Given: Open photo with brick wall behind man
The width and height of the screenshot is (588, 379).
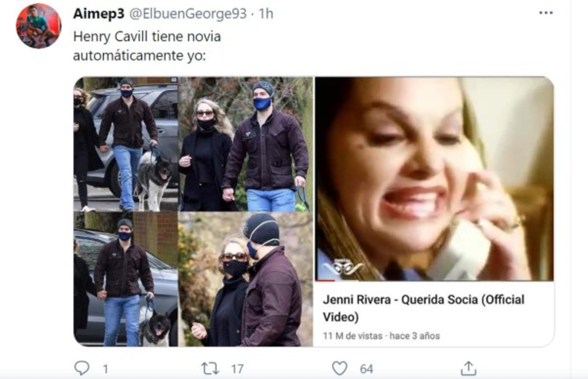Looking at the screenshot, I should (x=126, y=279).
